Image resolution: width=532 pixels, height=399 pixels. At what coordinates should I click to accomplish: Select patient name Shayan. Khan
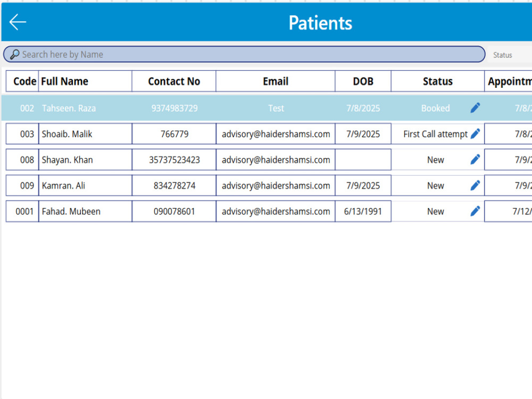pos(67,160)
